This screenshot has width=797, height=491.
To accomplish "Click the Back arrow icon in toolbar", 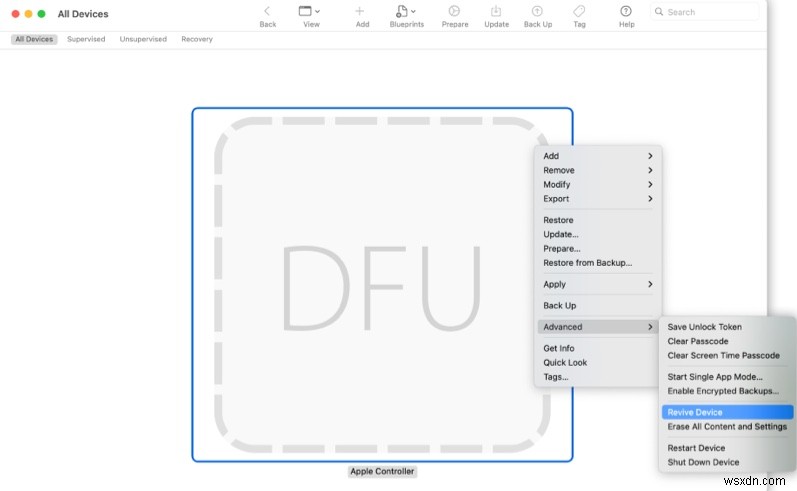I will coord(267,11).
